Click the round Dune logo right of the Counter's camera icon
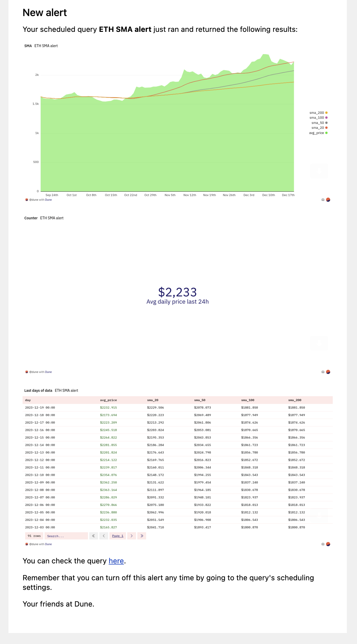357x644 pixels. tap(328, 372)
